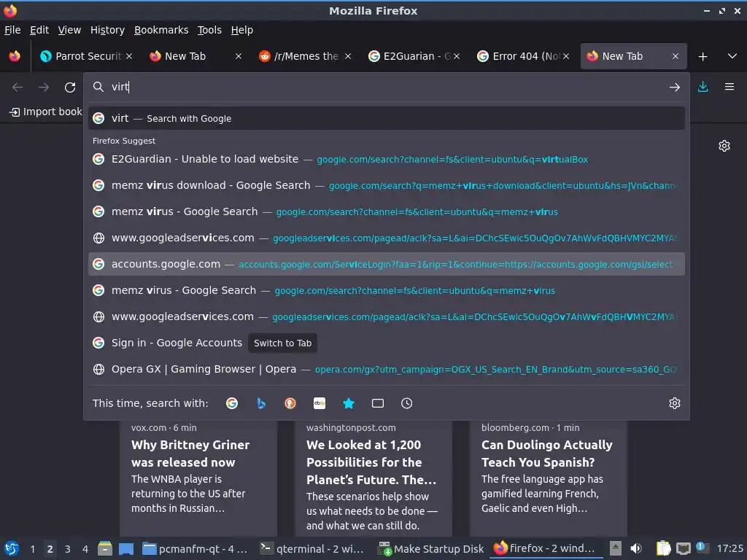Image resolution: width=747 pixels, height=560 pixels.
Task: Open the Edit menu
Action: [39, 30]
